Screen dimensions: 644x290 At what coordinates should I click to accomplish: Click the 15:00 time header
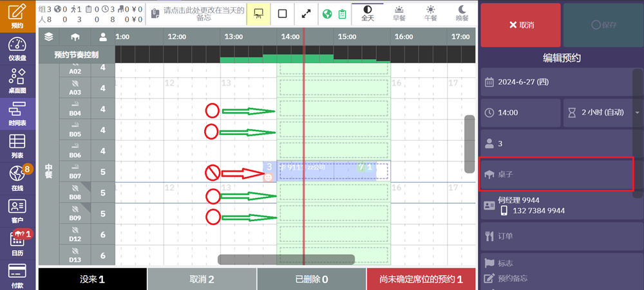pos(347,37)
